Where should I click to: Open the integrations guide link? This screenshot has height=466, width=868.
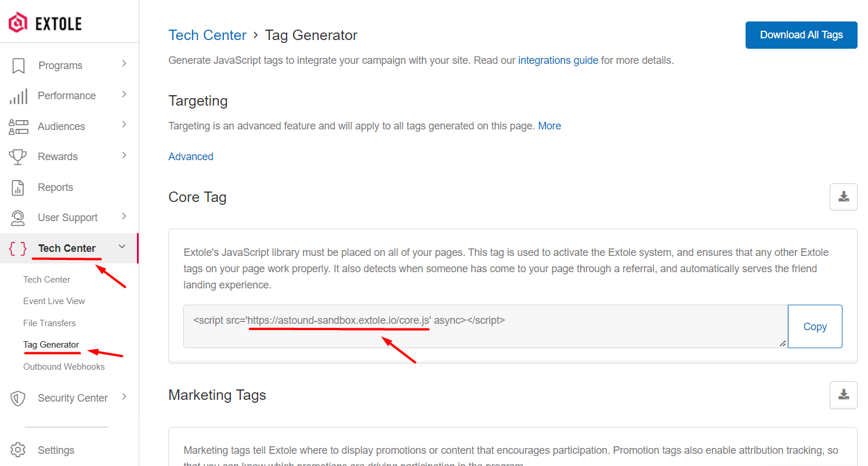pyautogui.click(x=558, y=60)
